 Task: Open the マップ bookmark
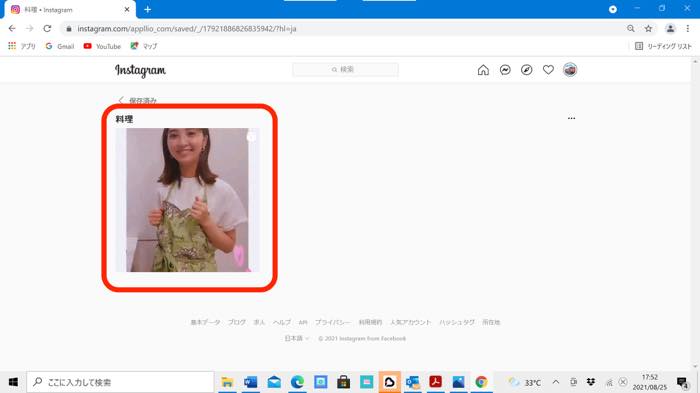pyautogui.click(x=144, y=46)
